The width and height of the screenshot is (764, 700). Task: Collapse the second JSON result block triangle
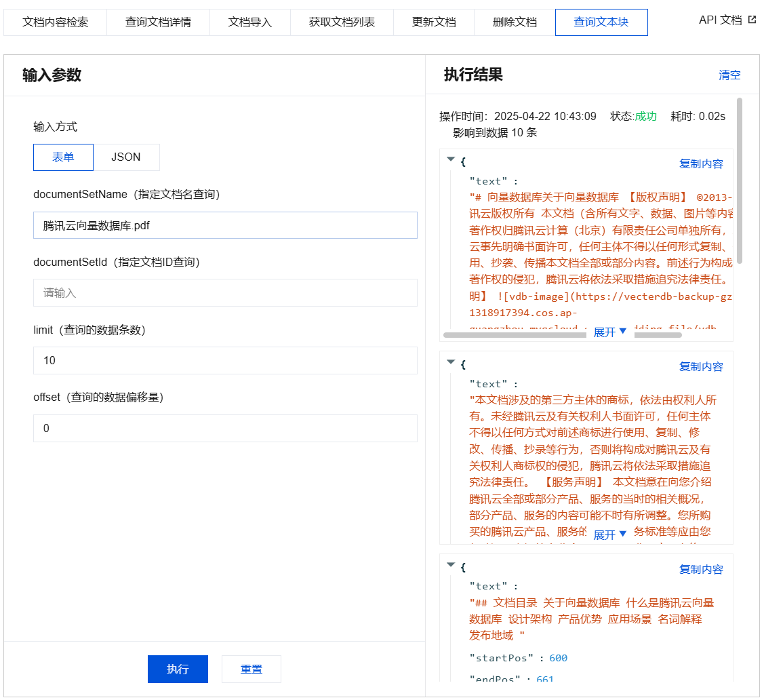(x=451, y=362)
